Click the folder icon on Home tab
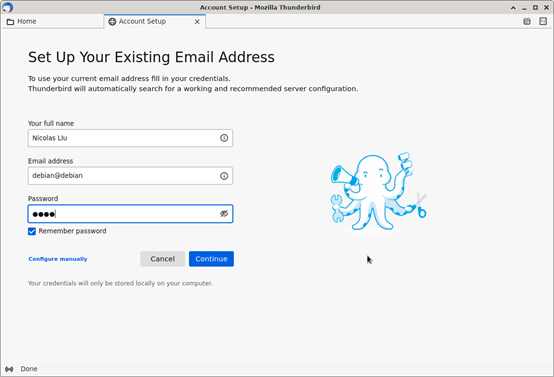Viewport: 554px width, 377px height. click(11, 22)
